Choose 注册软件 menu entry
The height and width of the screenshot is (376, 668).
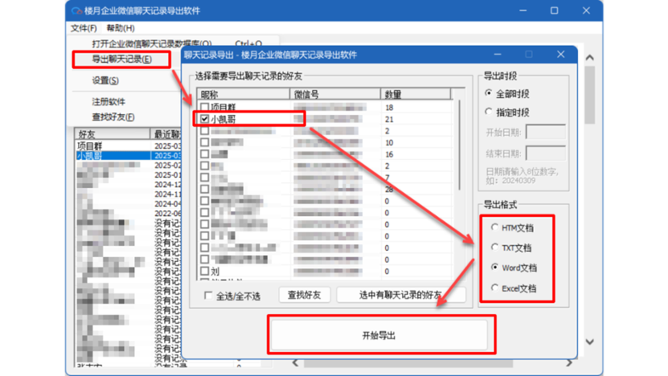coord(109,102)
